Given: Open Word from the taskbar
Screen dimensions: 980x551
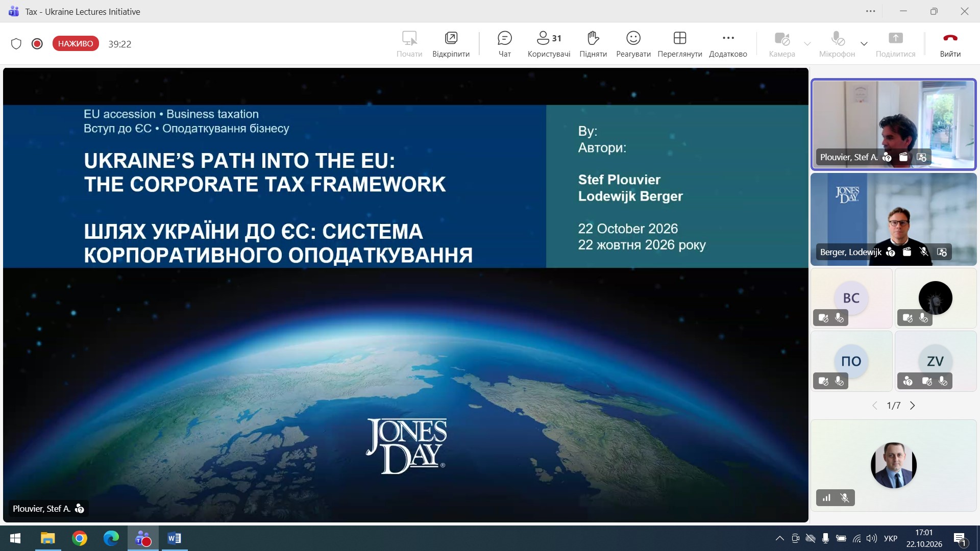Looking at the screenshot, I should pos(174,538).
